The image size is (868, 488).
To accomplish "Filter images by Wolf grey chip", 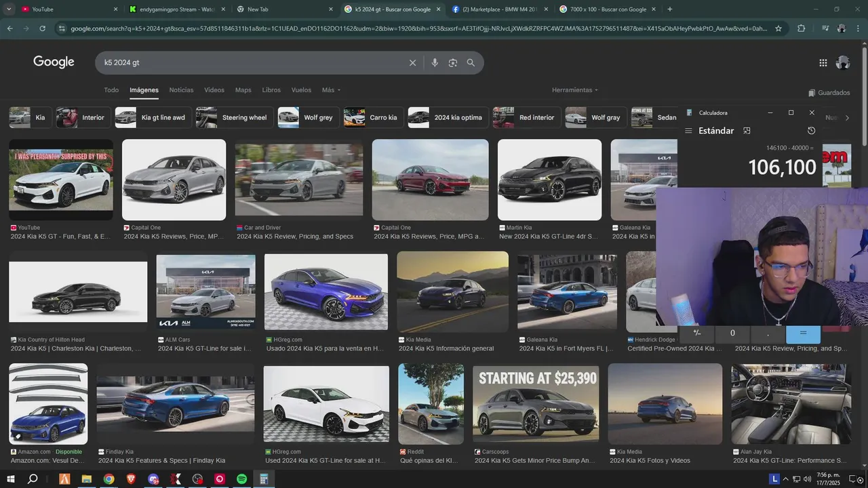I will [308, 117].
